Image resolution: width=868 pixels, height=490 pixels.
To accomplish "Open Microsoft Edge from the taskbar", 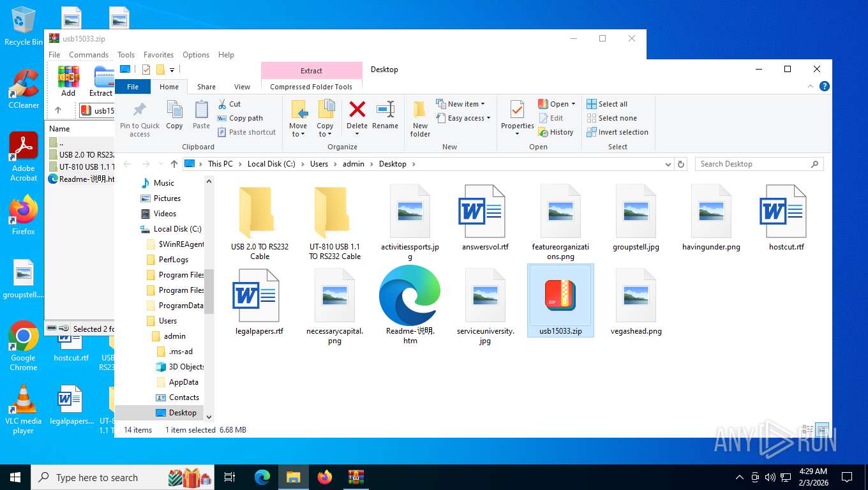I will 262,477.
